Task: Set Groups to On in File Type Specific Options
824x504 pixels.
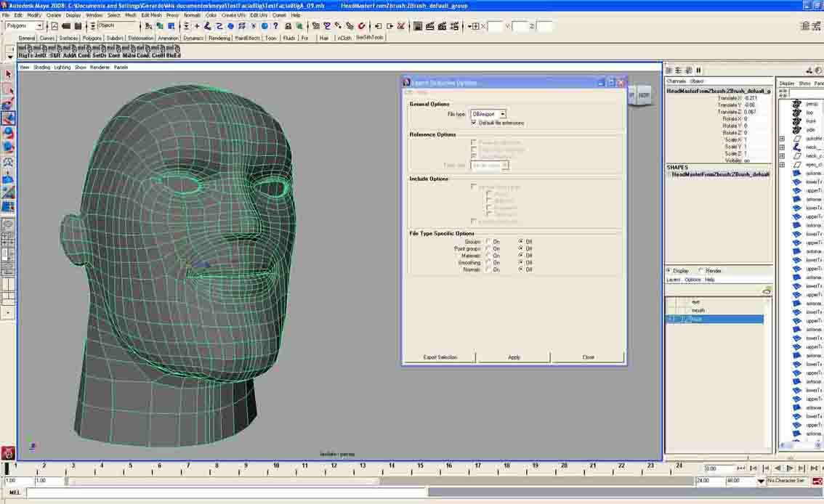Action: click(x=487, y=242)
